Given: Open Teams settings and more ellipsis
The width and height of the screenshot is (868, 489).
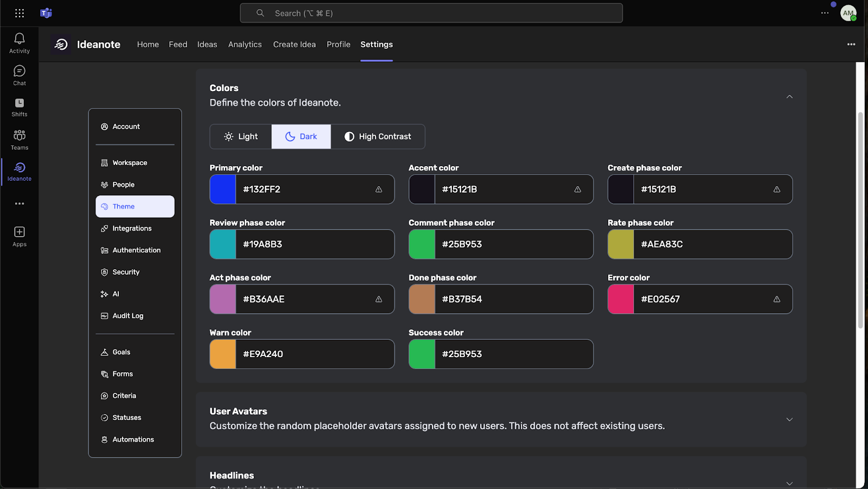Looking at the screenshot, I should 825,13.
